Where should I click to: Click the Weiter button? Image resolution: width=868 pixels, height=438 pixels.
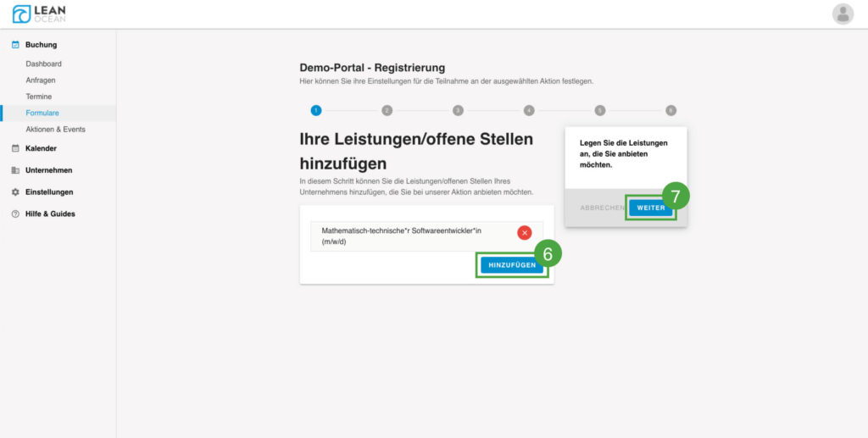(x=651, y=208)
